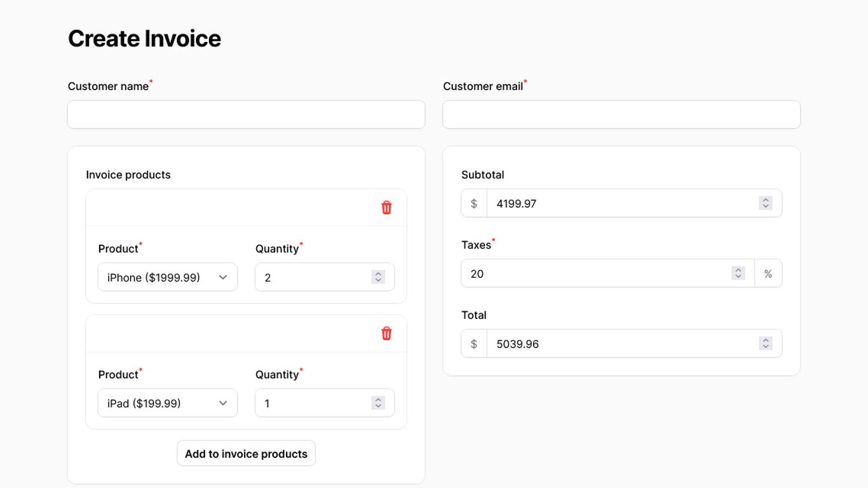
Task: Lower the Taxes value with down arrow
Action: click(x=738, y=276)
